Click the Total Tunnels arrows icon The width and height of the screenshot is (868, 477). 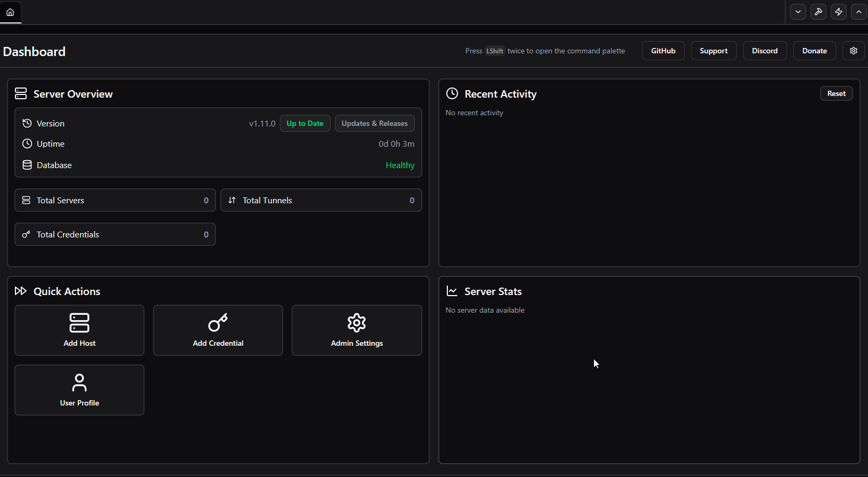(232, 200)
